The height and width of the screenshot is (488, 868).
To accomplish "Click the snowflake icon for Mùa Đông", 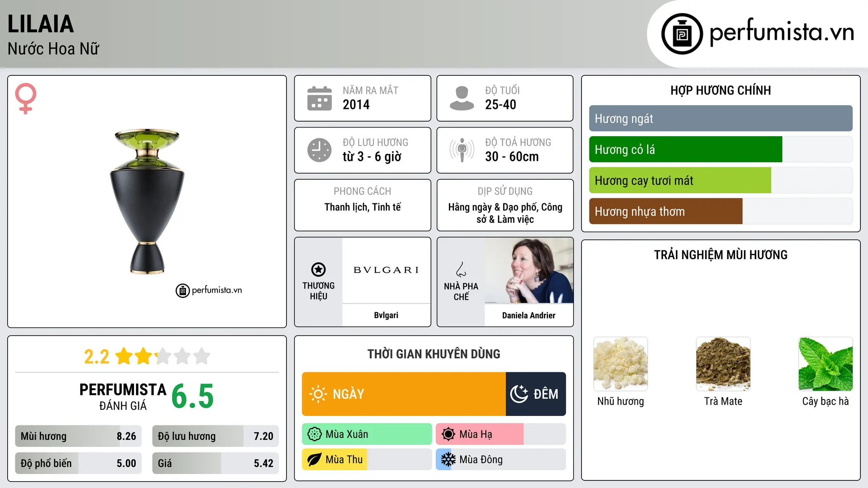I will click(x=448, y=460).
